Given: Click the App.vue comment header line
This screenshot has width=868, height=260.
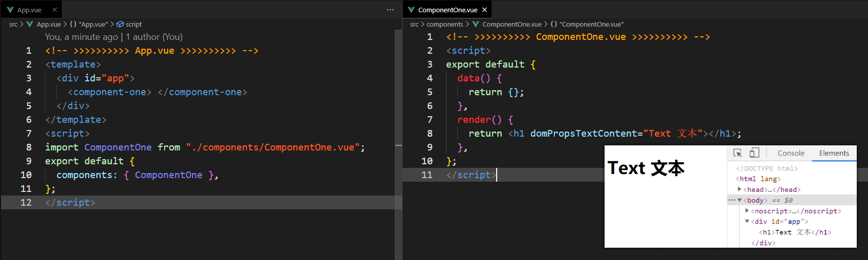Looking at the screenshot, I should click(x=152, y=51).
